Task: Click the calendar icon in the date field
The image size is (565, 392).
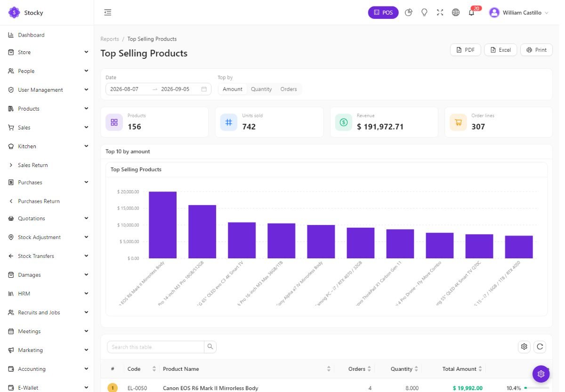Action: 204,89
